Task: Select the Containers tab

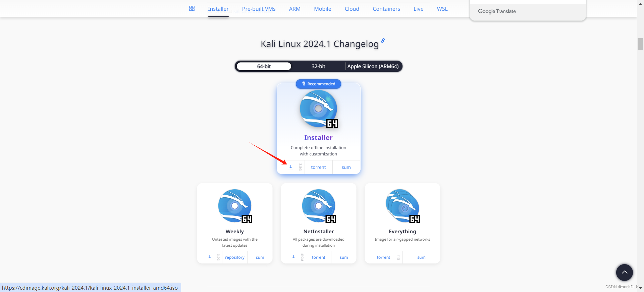Action: point(386,9)
